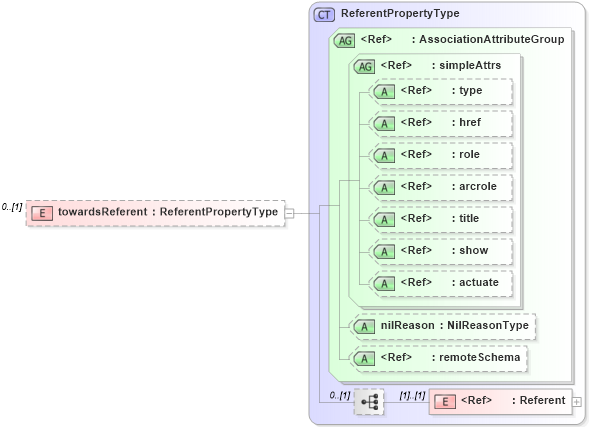Click the A icon of href attribute
The height and width of the screenshot is (427, 589).
coord(384,123)
